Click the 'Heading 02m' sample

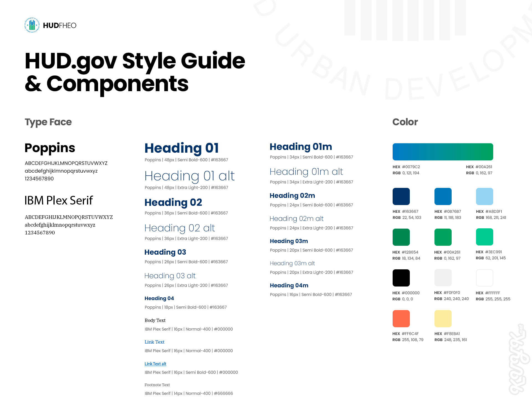coord(292,196)
